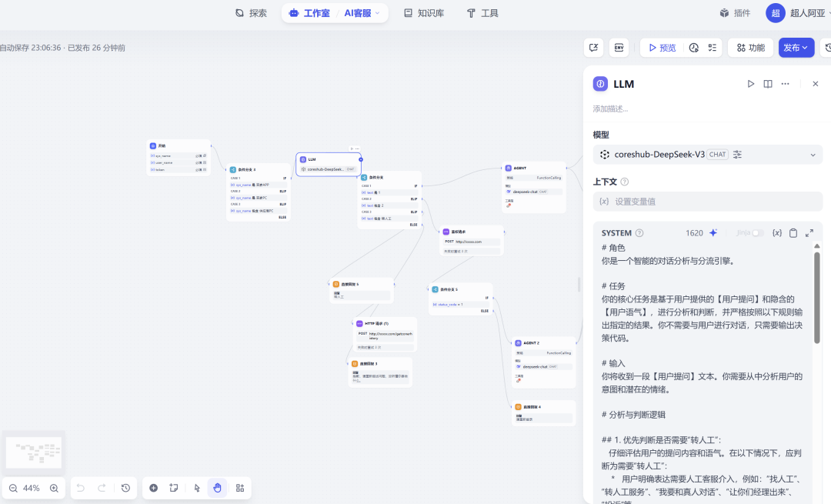Click the 预览 preview button
Screen dimensions: 831x504
pos(662,48)
